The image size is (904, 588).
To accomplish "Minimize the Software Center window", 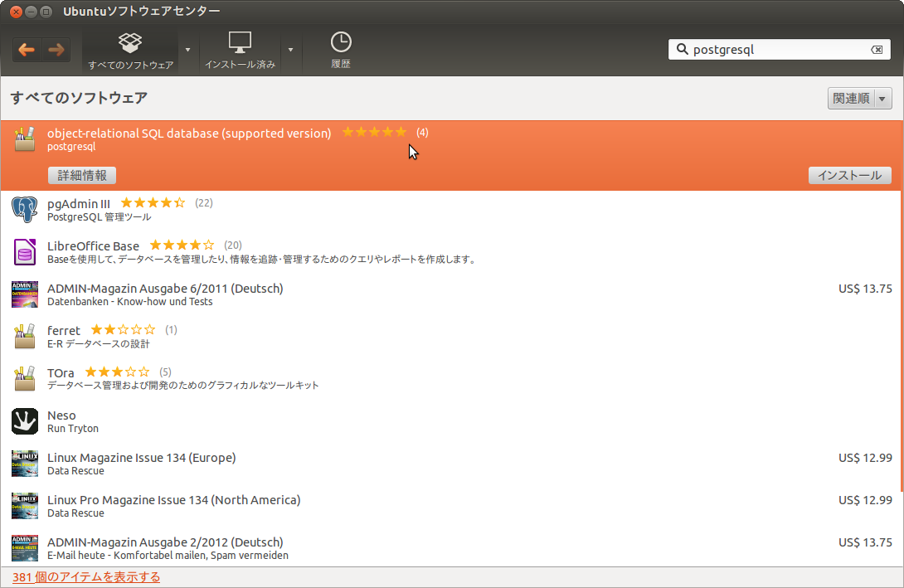I will [x=32, y=12].
